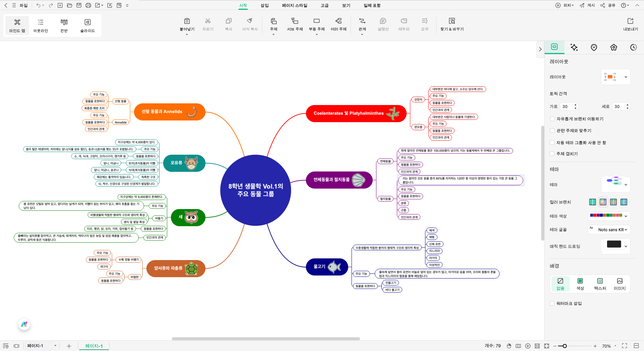
Task: Open the 레이아웃 dropdown selector
Action: 625,77
